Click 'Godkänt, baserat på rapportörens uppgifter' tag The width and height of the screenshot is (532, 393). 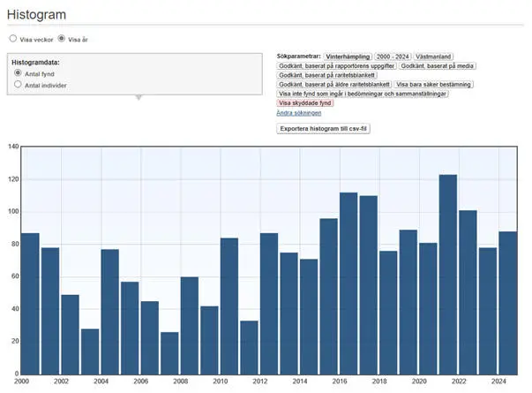(335, 65)
